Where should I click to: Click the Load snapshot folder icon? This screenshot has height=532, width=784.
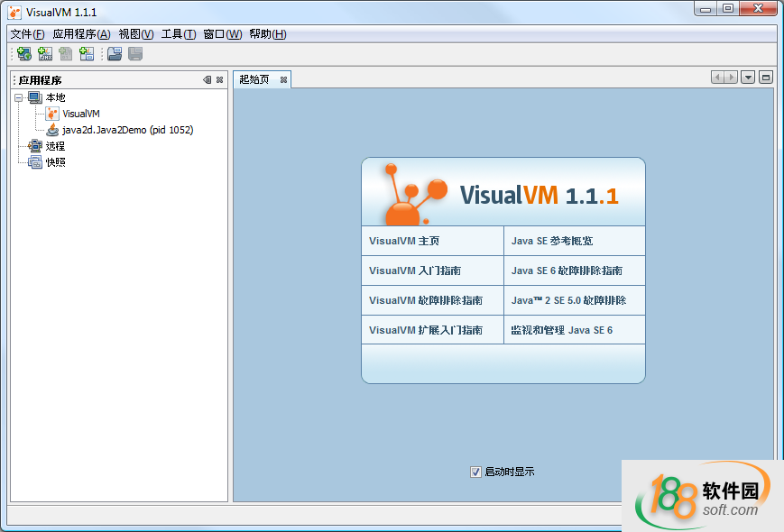pos(115,54)
